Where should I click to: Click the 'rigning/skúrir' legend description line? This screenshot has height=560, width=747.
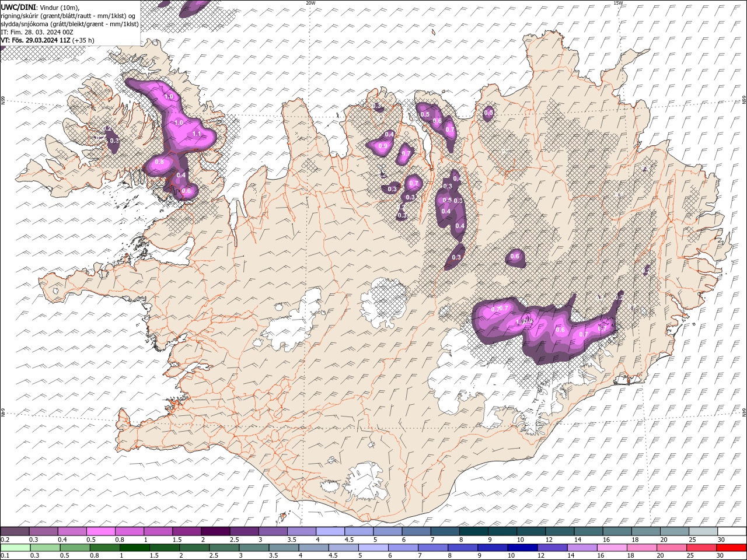68,16
